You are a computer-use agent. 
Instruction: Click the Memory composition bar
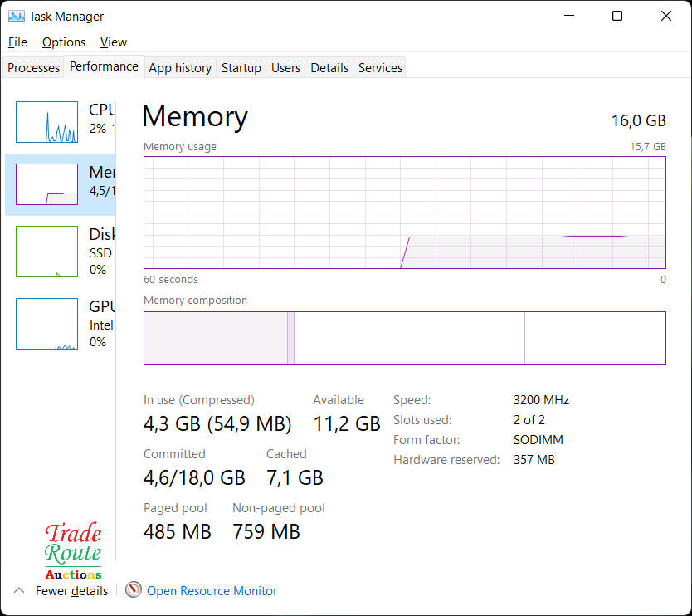pos(404,338)
